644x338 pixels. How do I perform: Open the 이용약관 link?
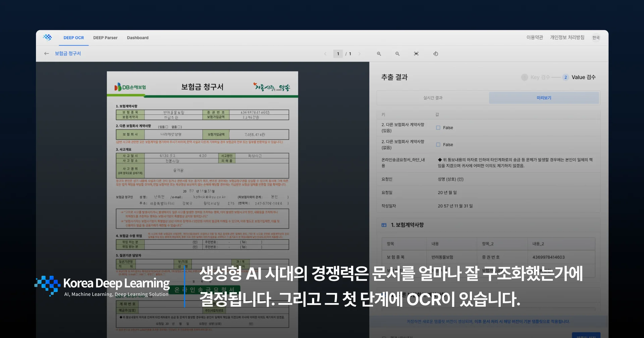534,38
